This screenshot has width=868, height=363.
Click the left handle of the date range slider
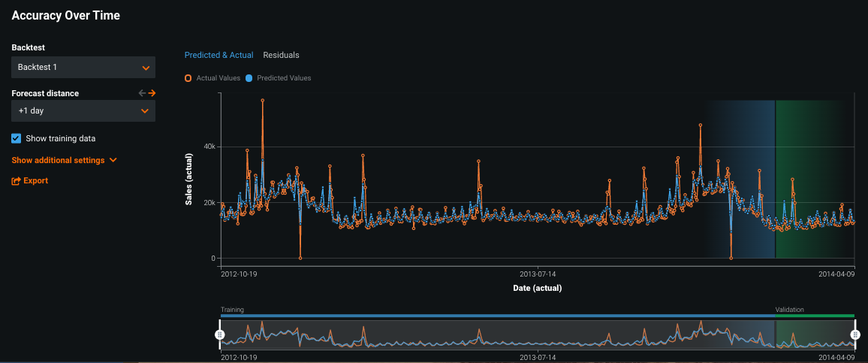220,334
